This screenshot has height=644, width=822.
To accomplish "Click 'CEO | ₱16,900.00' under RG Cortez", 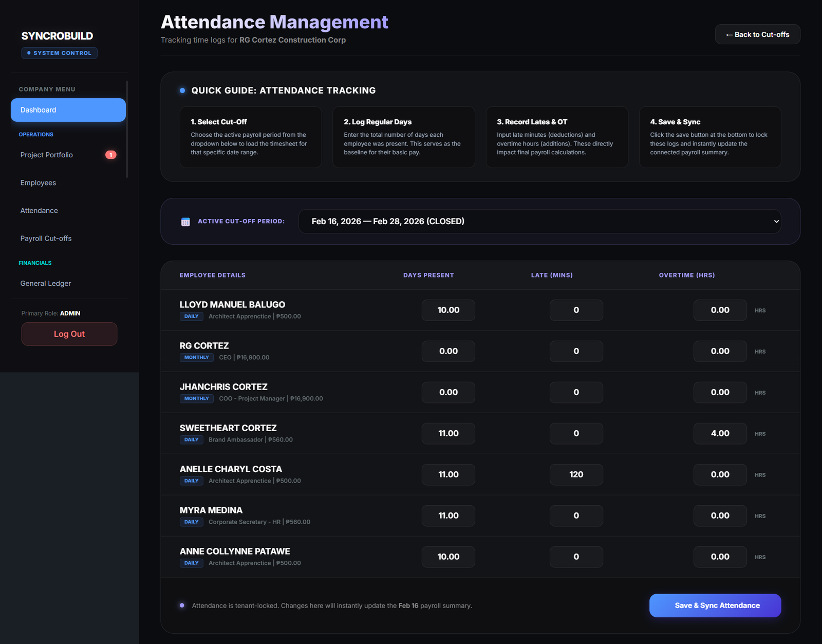I will tap(244, 358).
